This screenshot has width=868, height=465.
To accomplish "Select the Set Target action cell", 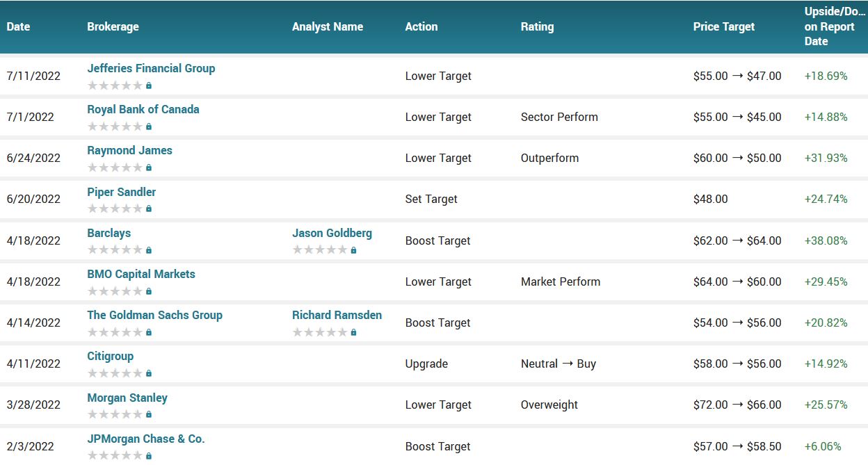I will pos(431,199).
